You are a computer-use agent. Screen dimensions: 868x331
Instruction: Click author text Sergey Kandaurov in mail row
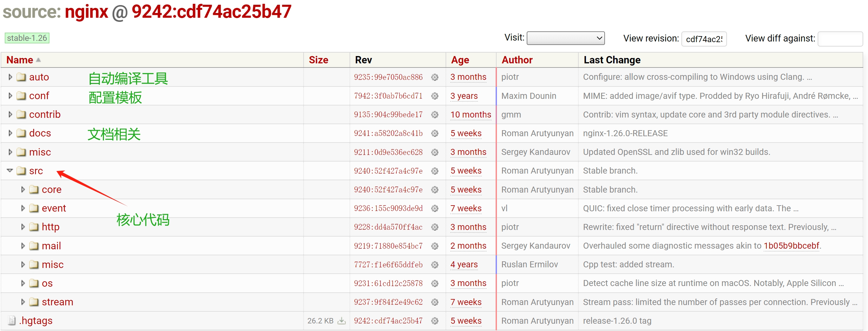(536, 246)
